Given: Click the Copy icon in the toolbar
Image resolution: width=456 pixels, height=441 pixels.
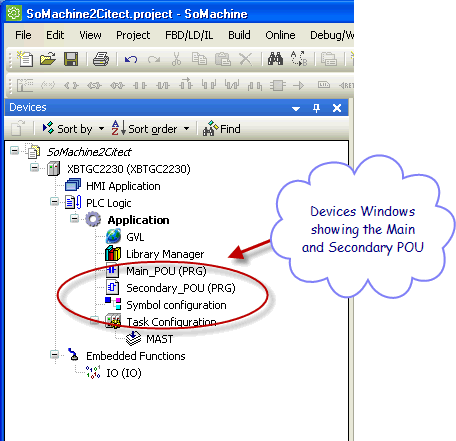Looking at the screenshot, I should (199, 59).
